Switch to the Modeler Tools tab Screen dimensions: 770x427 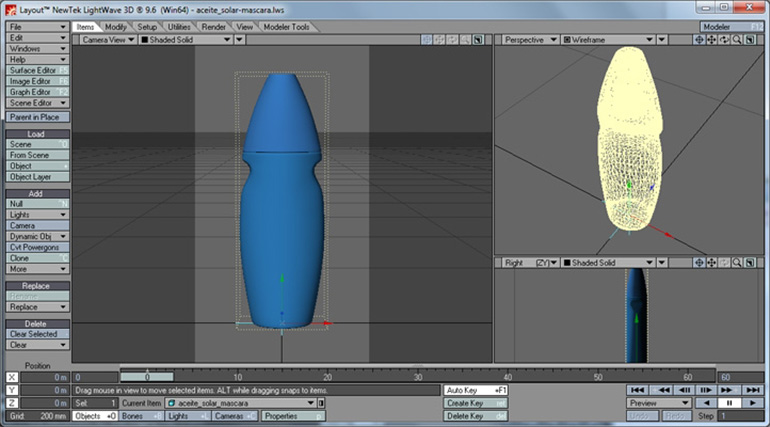tap(286, 27)
